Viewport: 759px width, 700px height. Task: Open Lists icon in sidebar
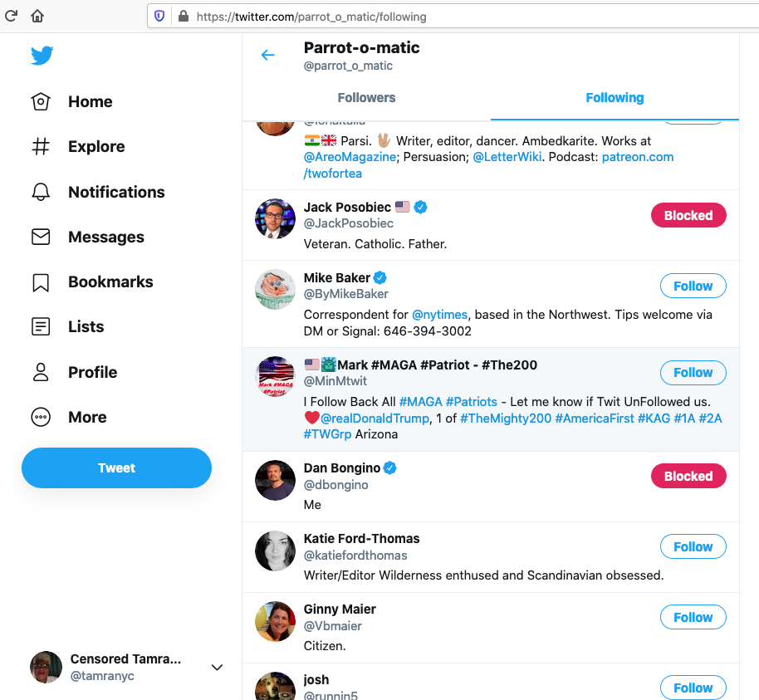coord(41,327)
